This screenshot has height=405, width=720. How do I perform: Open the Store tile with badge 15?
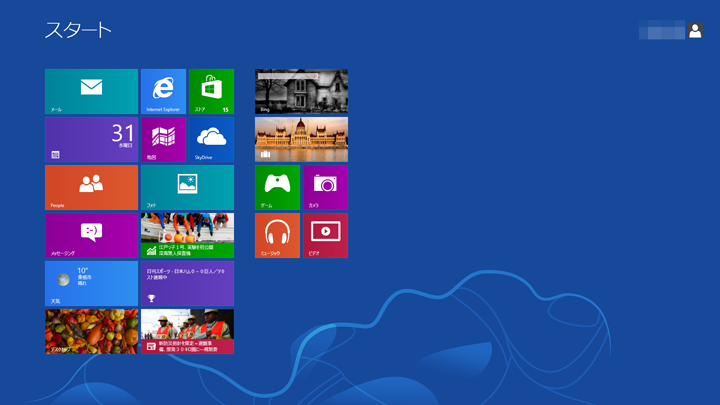(x=211, y=91)
